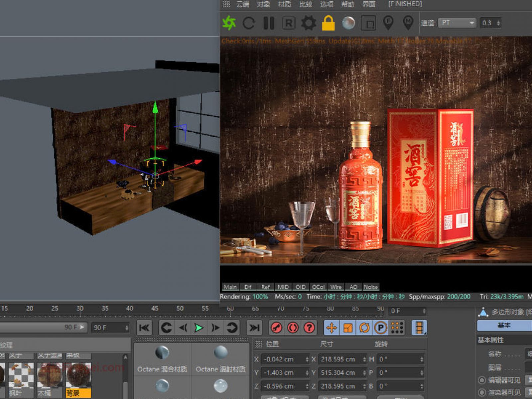Toggle the red autokeying icon

(x=293, y=328)
